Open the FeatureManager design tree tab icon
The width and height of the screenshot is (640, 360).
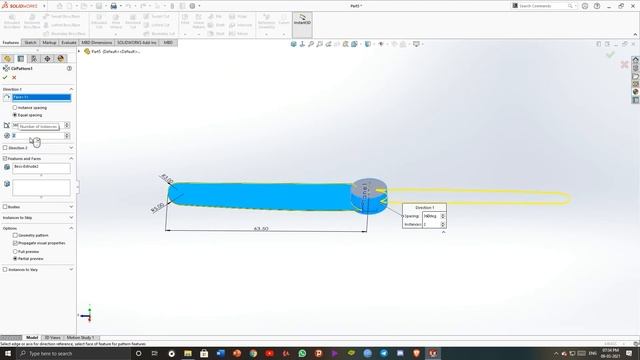[x=7, y=59]
